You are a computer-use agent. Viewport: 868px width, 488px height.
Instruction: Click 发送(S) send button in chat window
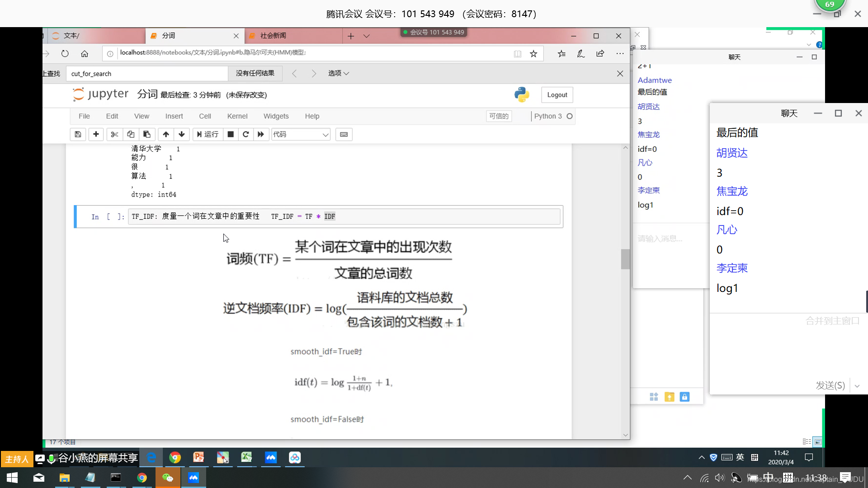click(x=830, y=385)
